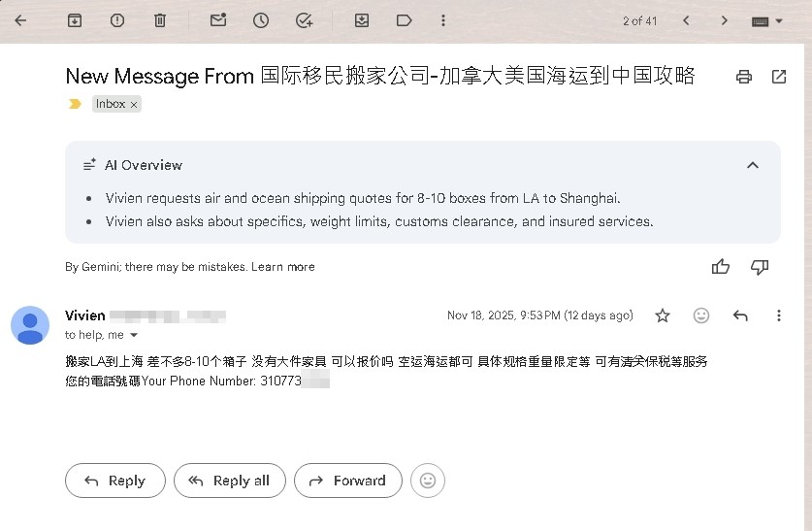Viewport: 812px width, 531px height.
Task: Star the message from Vivien
Action: click(x=663, y=315)
